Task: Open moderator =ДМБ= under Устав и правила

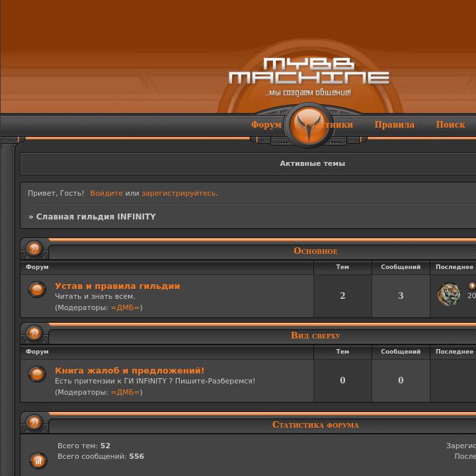Action: pyautogui.click(x=126, y=307)
